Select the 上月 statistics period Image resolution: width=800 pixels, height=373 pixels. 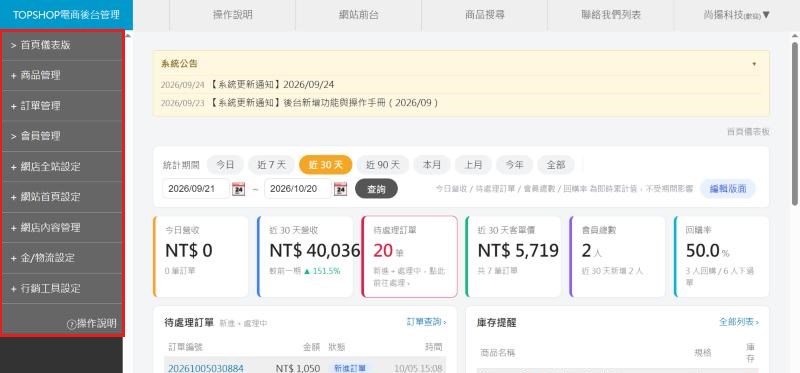pyautogui.click(x=473, y=165)
